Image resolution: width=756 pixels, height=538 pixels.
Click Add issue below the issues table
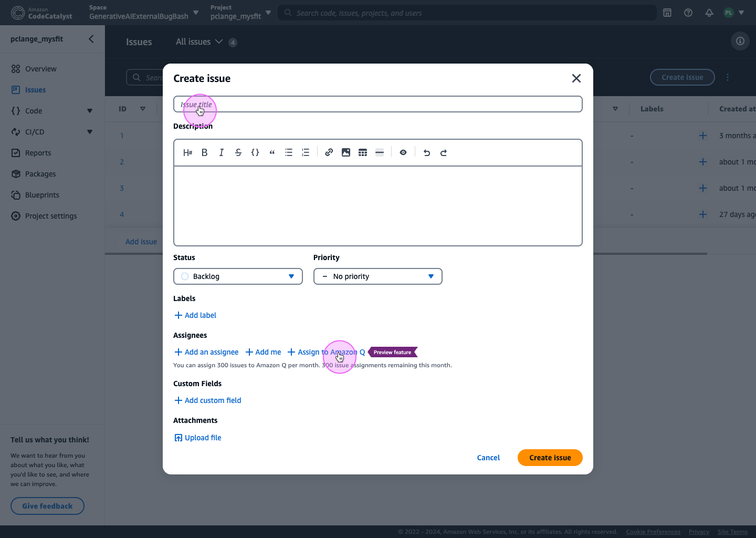pyautogui.click(x=141, y=242)
